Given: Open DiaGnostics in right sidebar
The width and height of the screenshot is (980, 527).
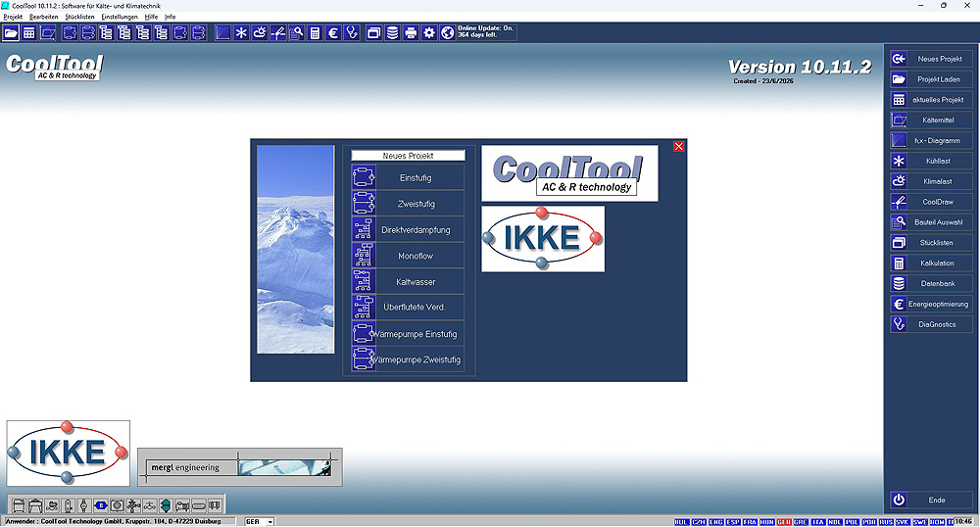Looking at the screenshot, I should pos(931,324).
